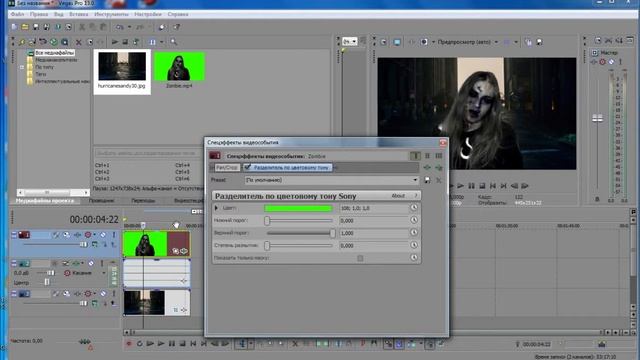Click the upper threshold slider handle
Screen dimensions: 640x360
pyautogui.click(x=333, y=233)
